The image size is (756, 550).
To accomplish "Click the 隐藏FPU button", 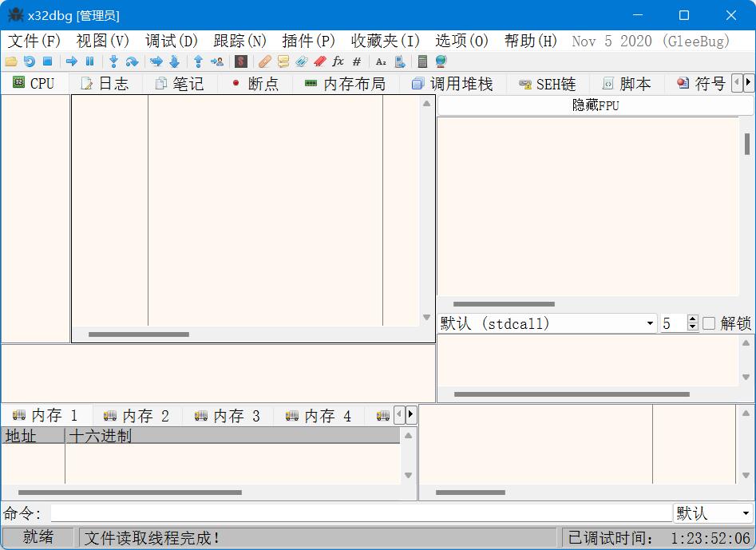I will pyautogui.click(x=595, y=105).
